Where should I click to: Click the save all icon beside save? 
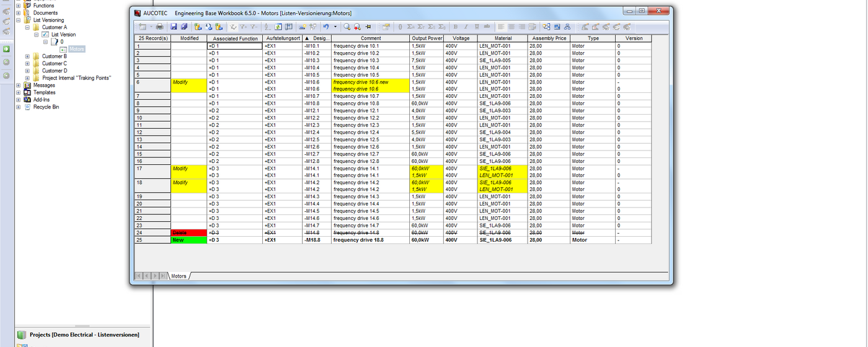pyautogui.click(x=184, y=27)
